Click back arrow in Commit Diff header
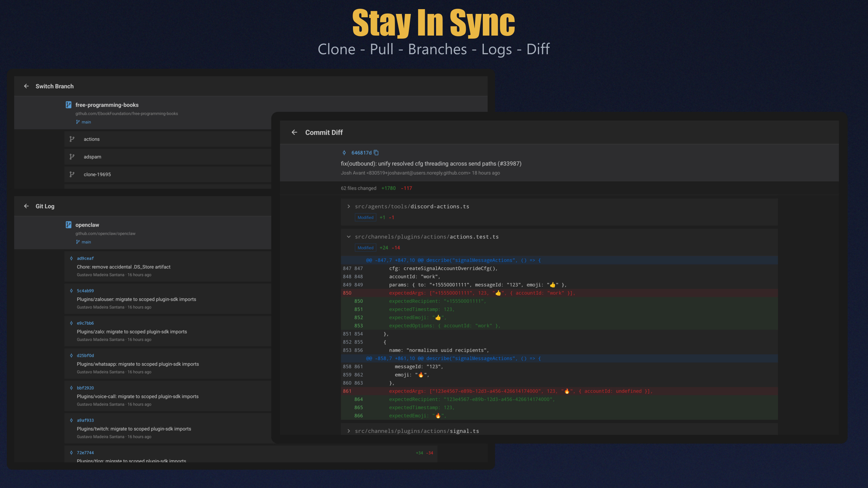 [294, 132]
